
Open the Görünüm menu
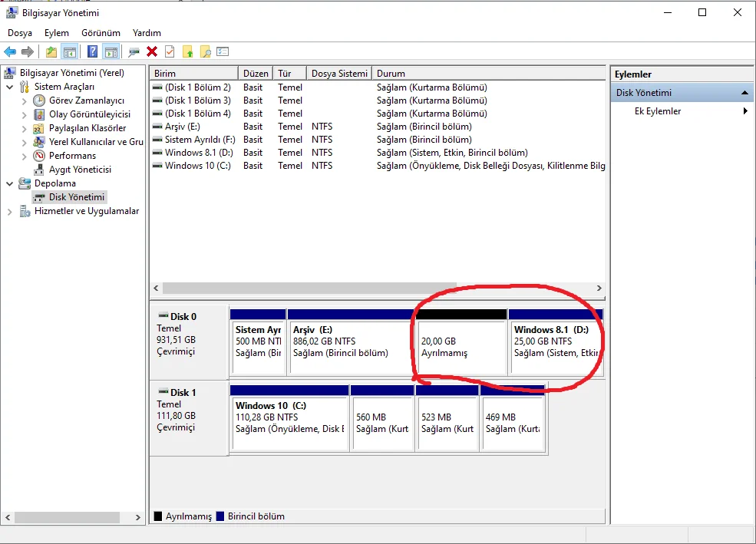(101, 33)
